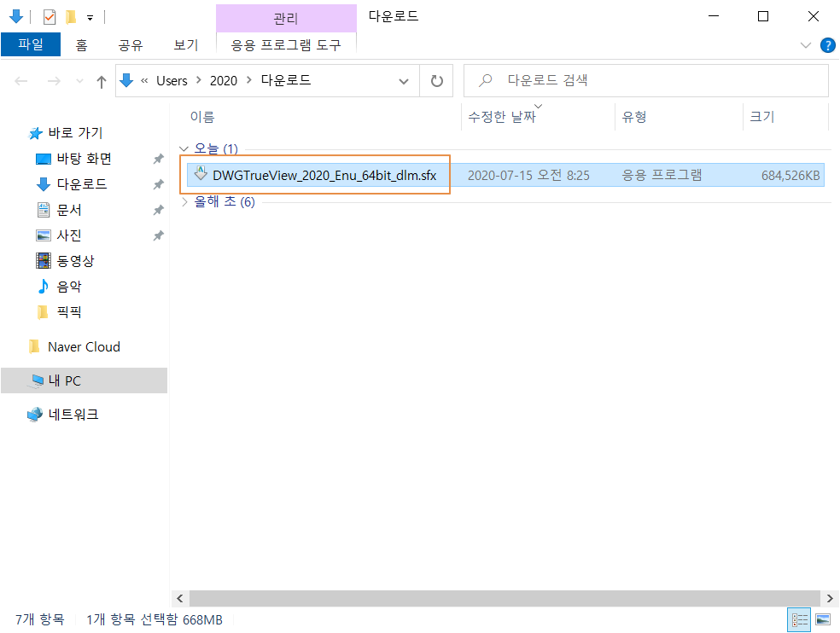840x633 pixels.
Task: Select the 관리 contextual tab header
Action: click(x=286, y=19)
